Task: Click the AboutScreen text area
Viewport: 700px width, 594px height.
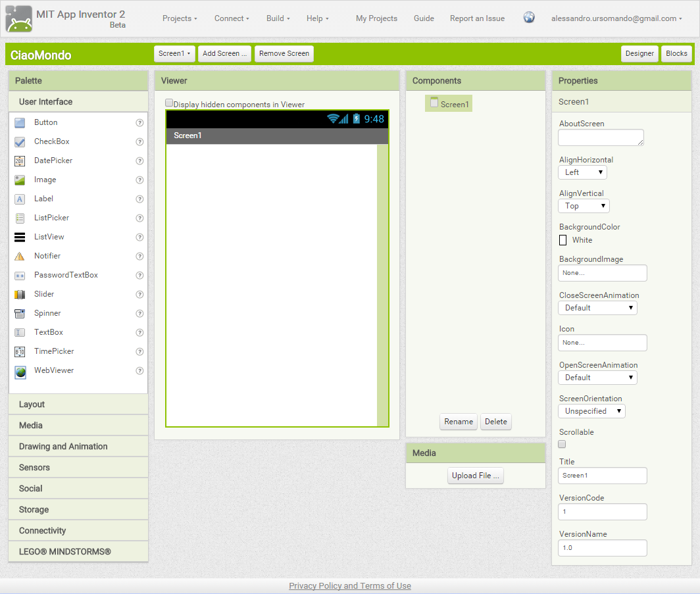Action: click(x=601, y=137)
